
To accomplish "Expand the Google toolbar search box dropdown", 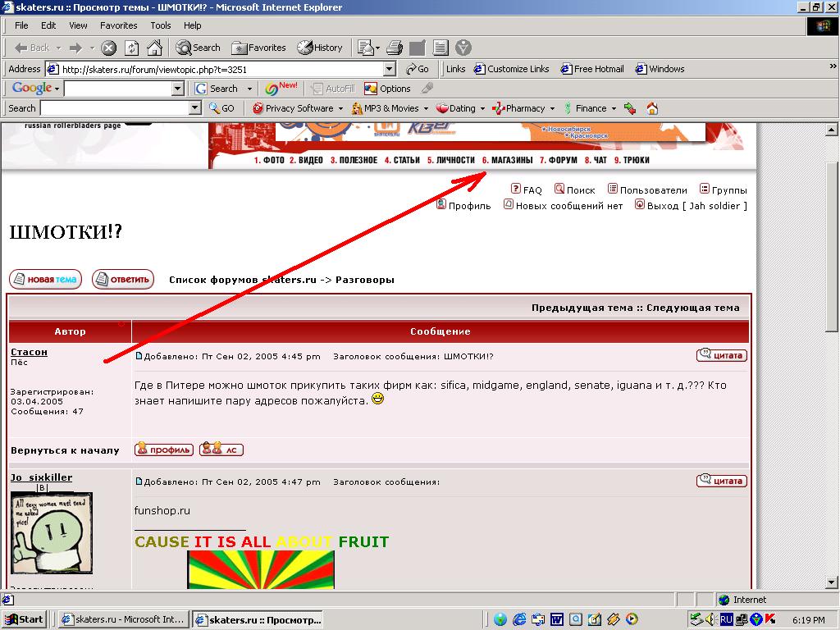I will coord(178,89).
